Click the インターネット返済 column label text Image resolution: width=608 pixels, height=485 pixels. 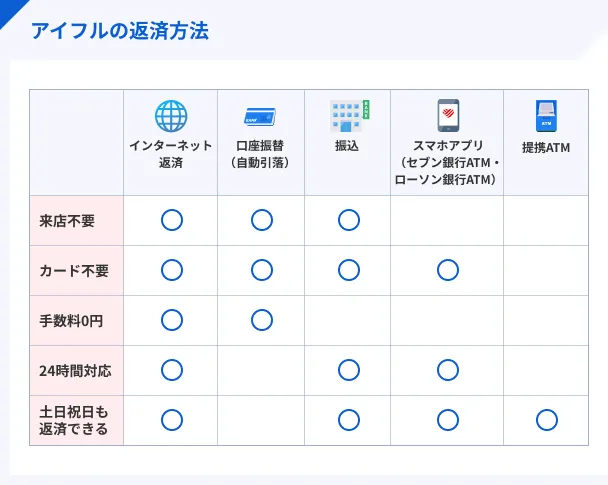click(171, 154)
